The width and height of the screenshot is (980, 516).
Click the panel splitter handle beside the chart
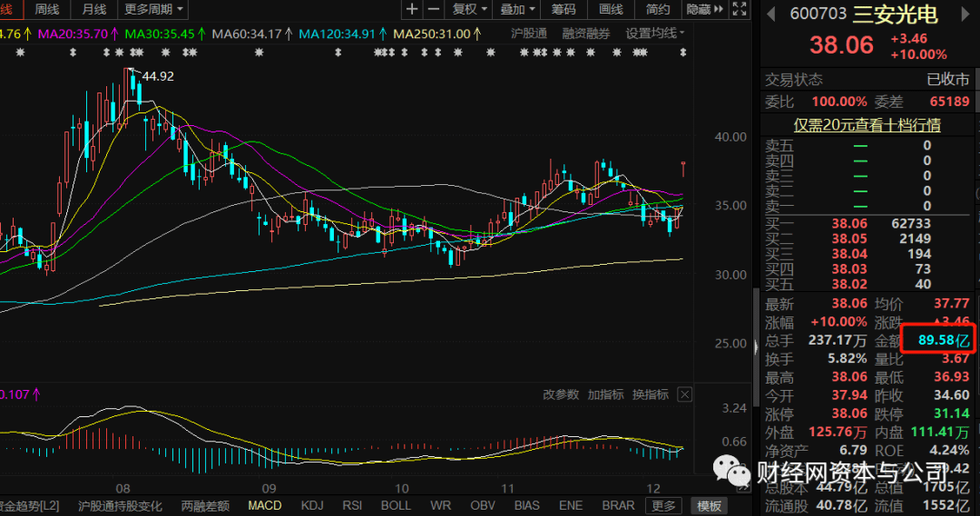coord(756,346)
